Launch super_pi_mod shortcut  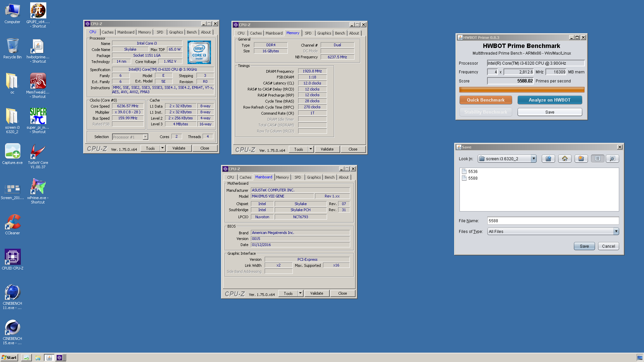(38, 121)
